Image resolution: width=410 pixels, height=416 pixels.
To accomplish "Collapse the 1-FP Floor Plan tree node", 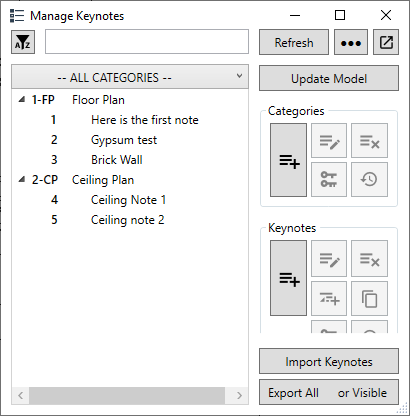I will [22, 99].
